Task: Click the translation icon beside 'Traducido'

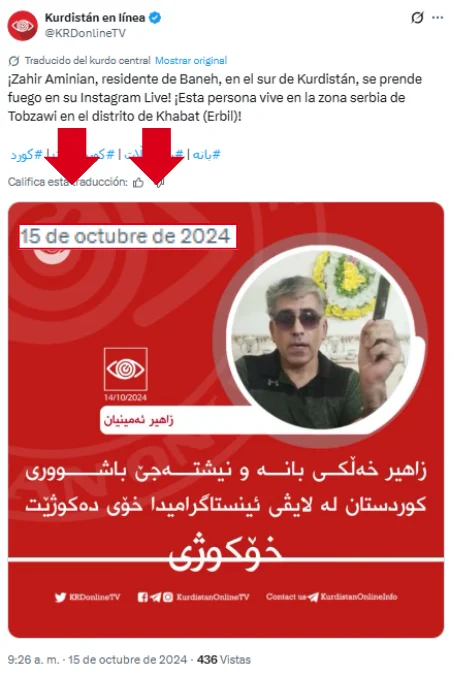Action: coord(14,61)
